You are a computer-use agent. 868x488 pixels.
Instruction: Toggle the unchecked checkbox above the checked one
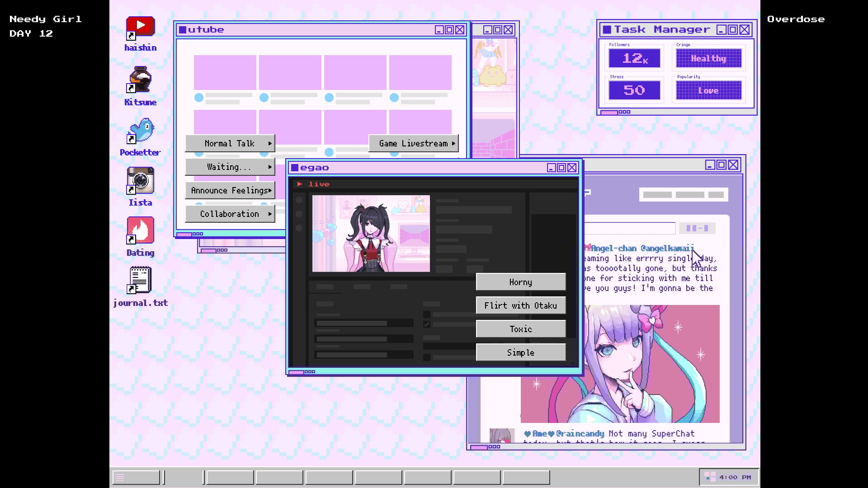[x=426, y=314]
